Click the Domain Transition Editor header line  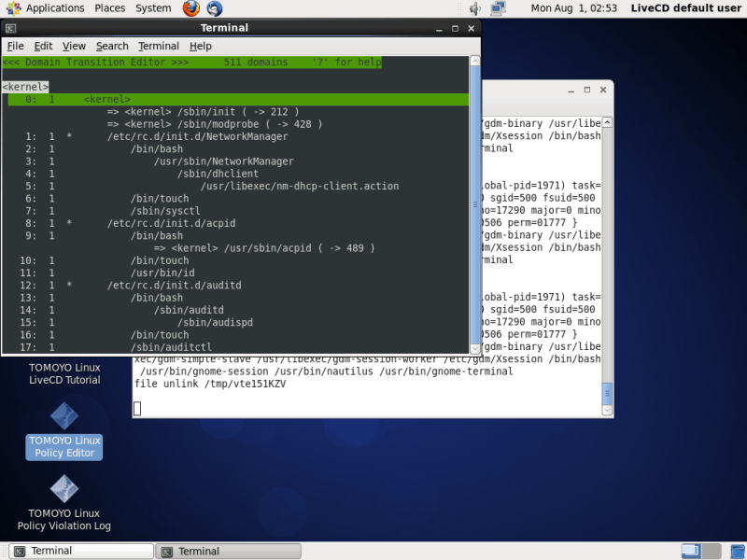[x=191, y=63]
